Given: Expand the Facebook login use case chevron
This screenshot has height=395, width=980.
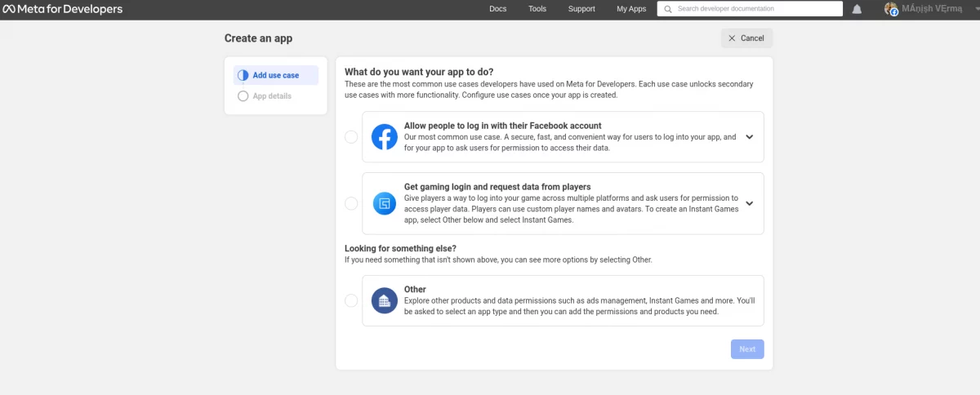Looking at the screenshot, I should pos(750,137).
